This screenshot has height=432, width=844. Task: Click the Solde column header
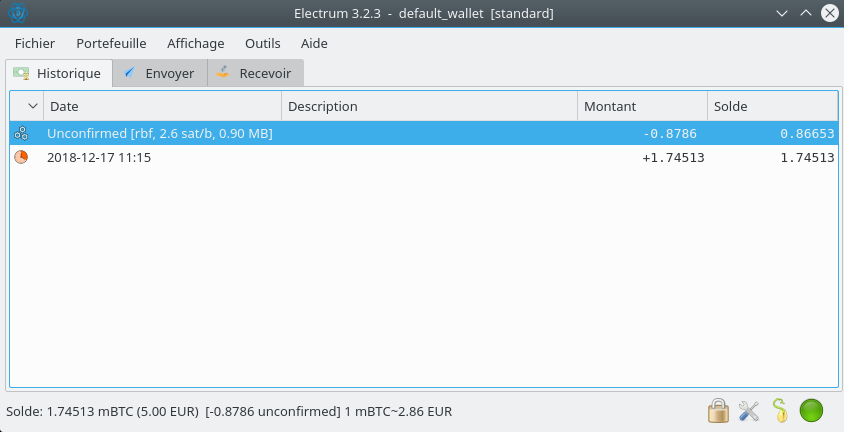(x=770, y=106)
